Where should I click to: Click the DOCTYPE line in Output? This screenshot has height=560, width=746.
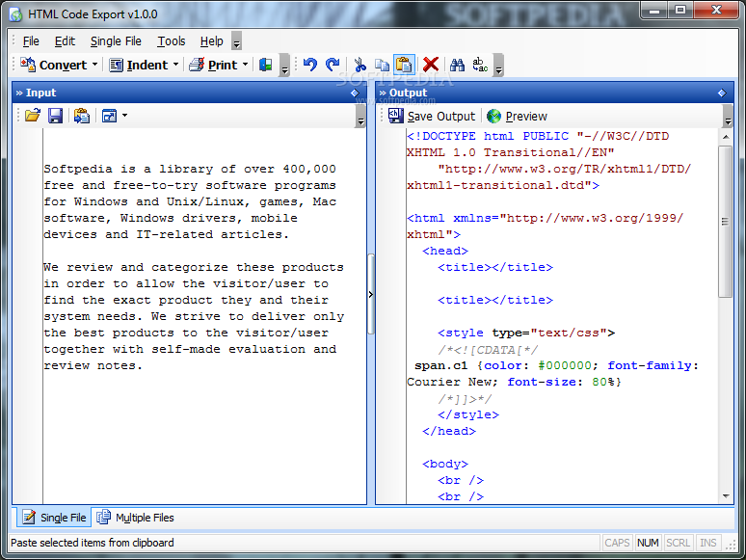point(538,136)
